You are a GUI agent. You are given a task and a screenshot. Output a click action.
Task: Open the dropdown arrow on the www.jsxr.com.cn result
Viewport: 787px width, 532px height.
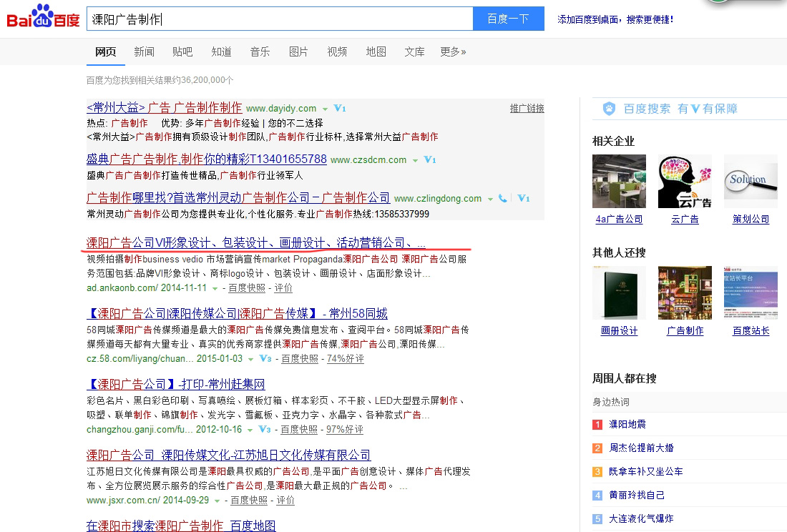coord(217,501)
